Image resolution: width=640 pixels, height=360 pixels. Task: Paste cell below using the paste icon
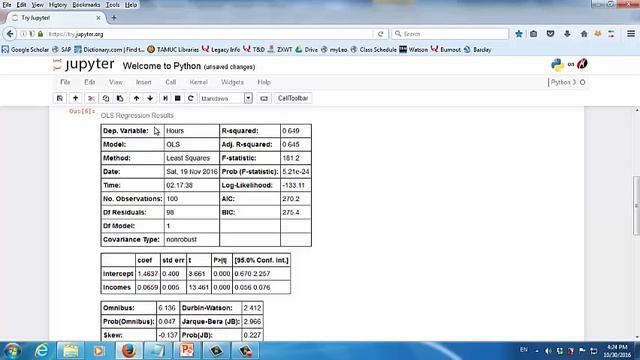[120, 98]
